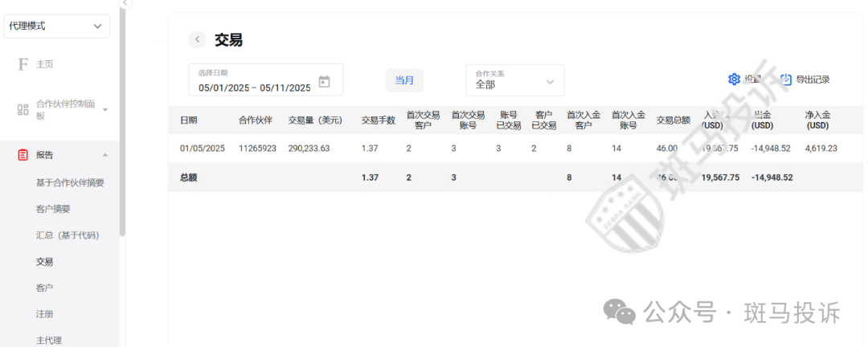
Task: Select 交易 in the sidebar
Action: 45,262
